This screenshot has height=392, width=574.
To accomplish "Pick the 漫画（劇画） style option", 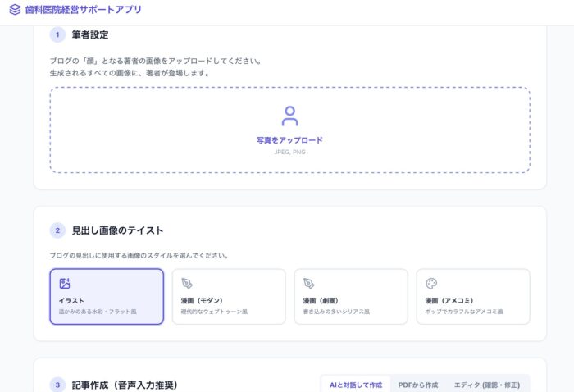I will pyautogui.click(x=351, y=297).
